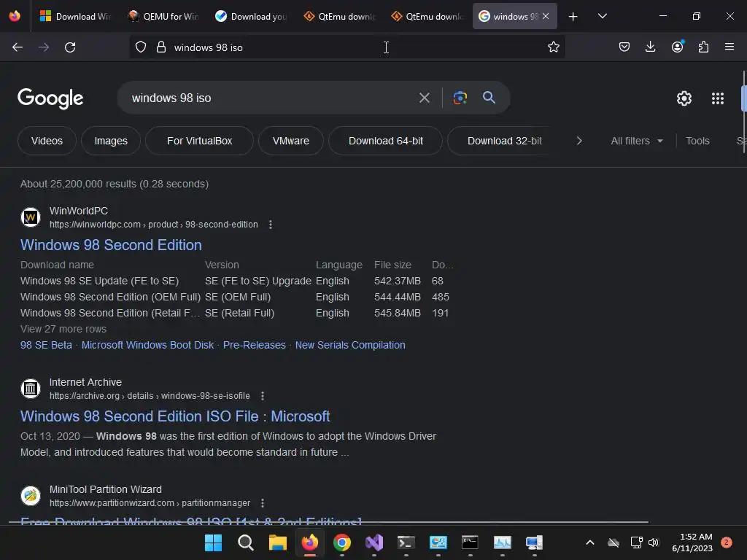Click the Google search magnifier button
The image size is (747, 560).
click(x=489, y=98)
